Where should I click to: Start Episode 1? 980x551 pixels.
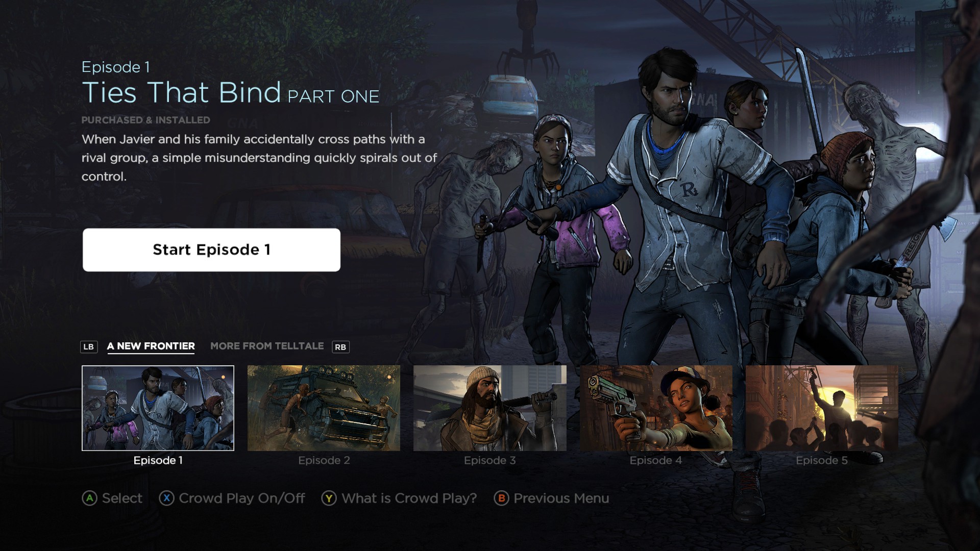[211, 249]
